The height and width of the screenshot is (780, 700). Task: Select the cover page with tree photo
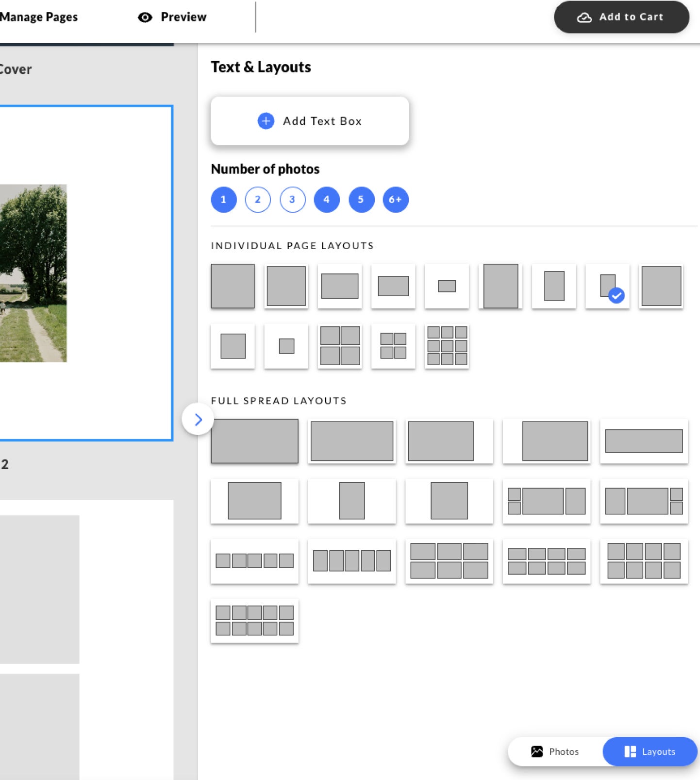pyautogui.click(x=86, y=273)
